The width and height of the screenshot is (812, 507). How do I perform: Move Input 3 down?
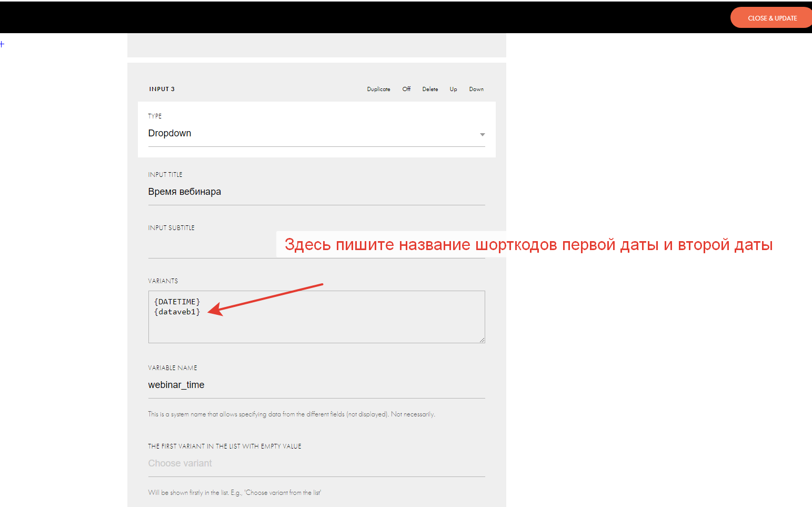point(476,89)
